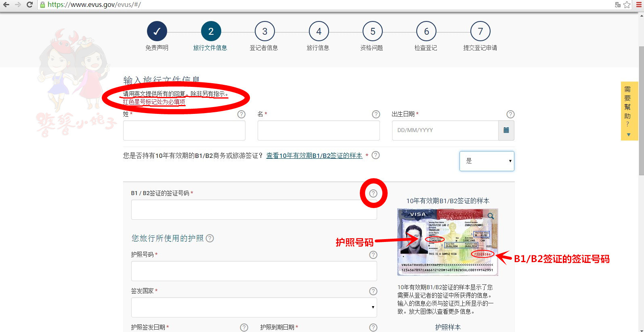The height and width of the screenshot is (332, 644).
Task: Click the 姓 input field
Action: 184,130
